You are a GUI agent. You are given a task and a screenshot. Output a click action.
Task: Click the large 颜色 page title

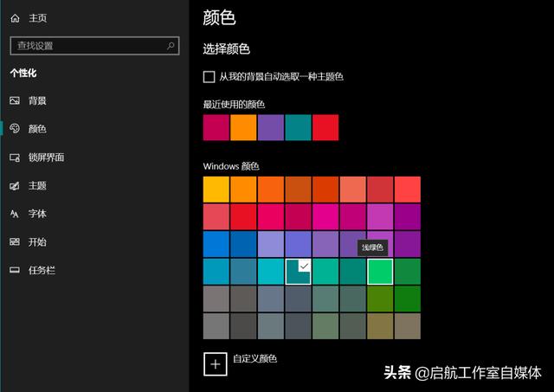pos(219,17)
